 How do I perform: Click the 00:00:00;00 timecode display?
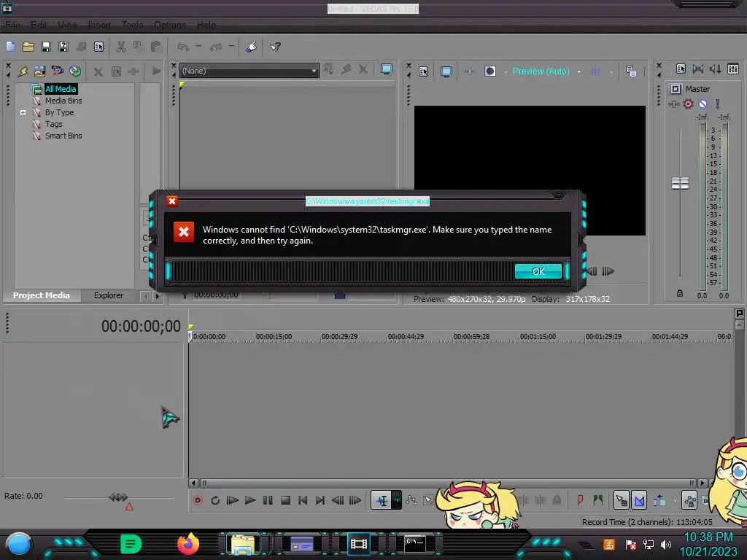click(141, 326)
